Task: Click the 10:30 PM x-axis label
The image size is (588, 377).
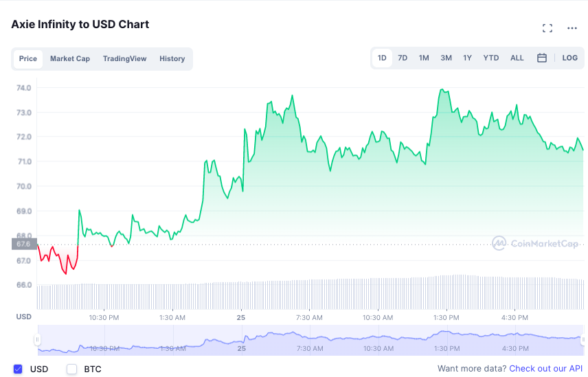Action: pos(104,318)
